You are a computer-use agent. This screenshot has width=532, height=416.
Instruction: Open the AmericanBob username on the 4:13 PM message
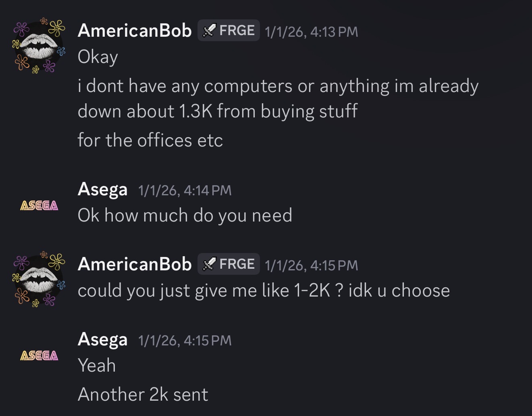point(135,31)
